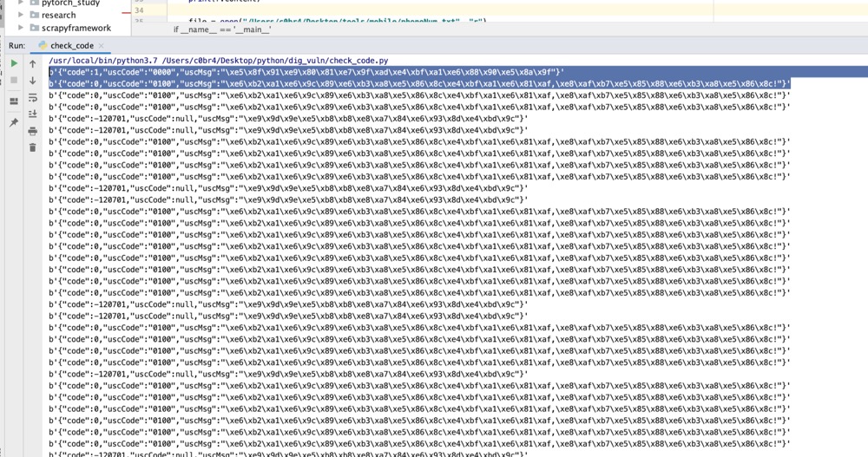This screenshot has height=457, width=868.
Task: Click the Up the Stack Trace arrow
Action: coord(33,63)
